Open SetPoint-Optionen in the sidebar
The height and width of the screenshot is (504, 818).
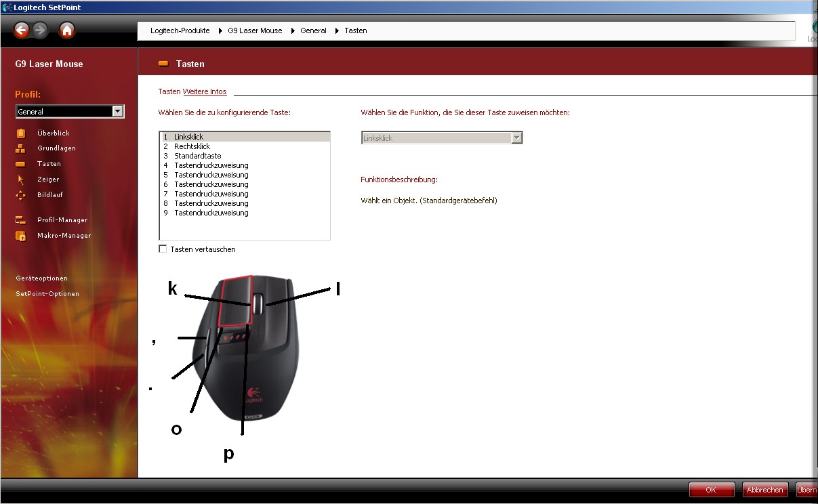[x=47, y=294]
